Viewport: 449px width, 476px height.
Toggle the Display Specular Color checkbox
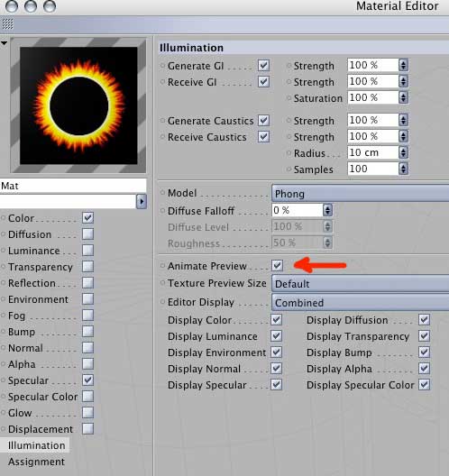424,385
